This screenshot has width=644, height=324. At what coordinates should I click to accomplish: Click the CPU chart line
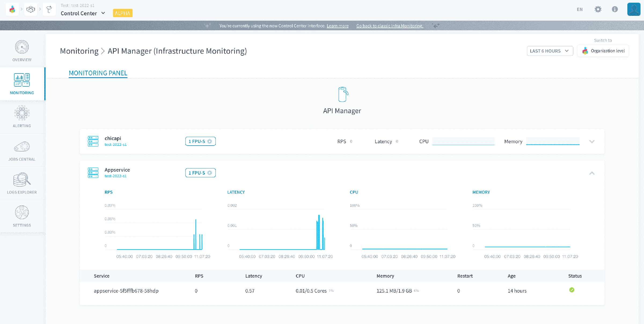(405, 249)
